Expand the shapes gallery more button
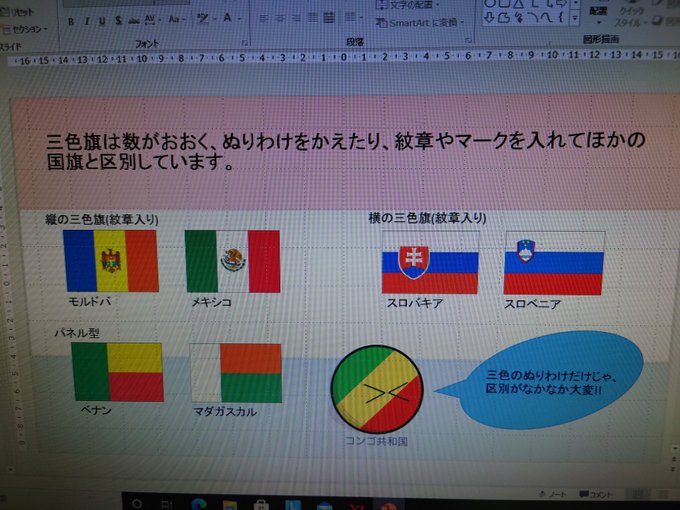Screen dimensions: 680x510 click(575, 18)
